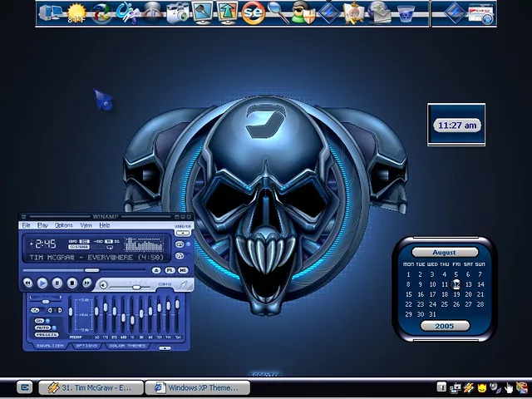Open equalizer PRESETS menu
The image size is (532, 399).
click(47, 335)
